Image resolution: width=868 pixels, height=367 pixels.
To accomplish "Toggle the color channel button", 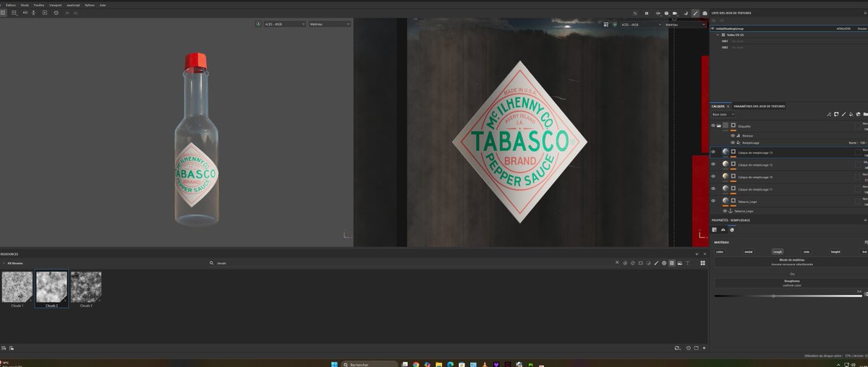I will pyautogui.click(x=719, y=251).
